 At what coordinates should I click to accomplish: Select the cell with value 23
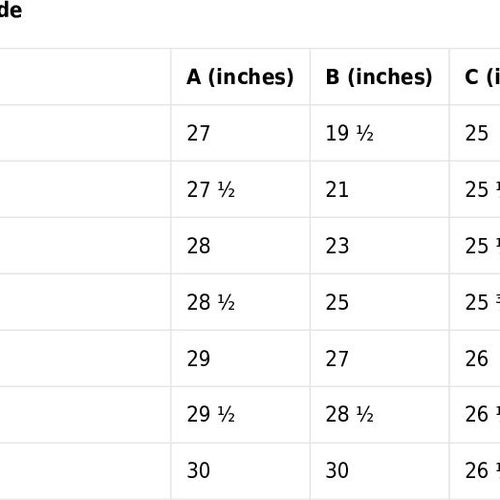tap(380, 246)
